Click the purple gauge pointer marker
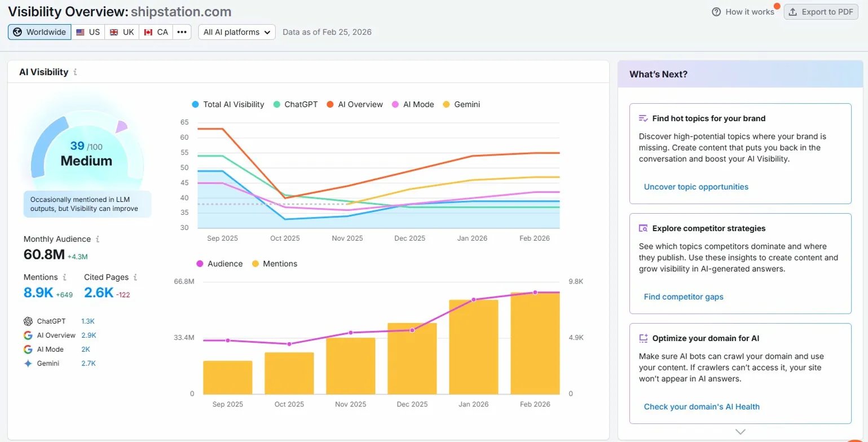868x442 pixels. 122,127
